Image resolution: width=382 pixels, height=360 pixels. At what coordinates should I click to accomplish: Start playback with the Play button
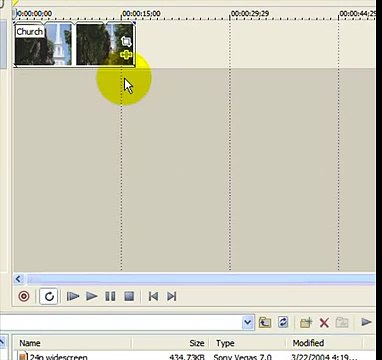coord(91,296)
